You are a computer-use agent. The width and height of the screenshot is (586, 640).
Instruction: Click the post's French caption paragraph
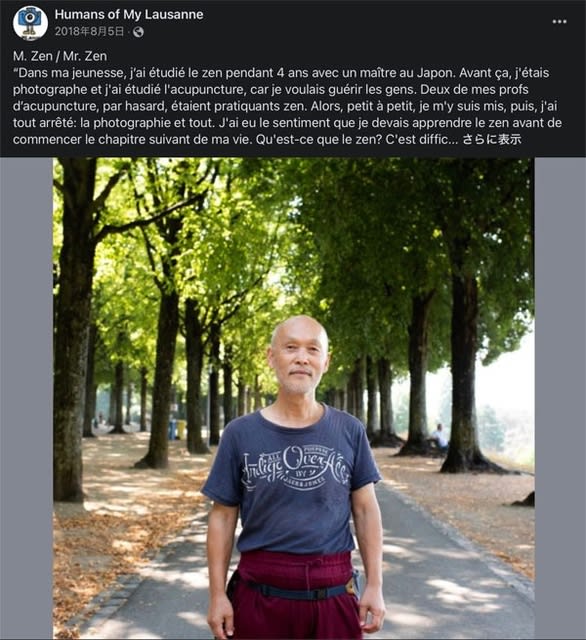286,106
